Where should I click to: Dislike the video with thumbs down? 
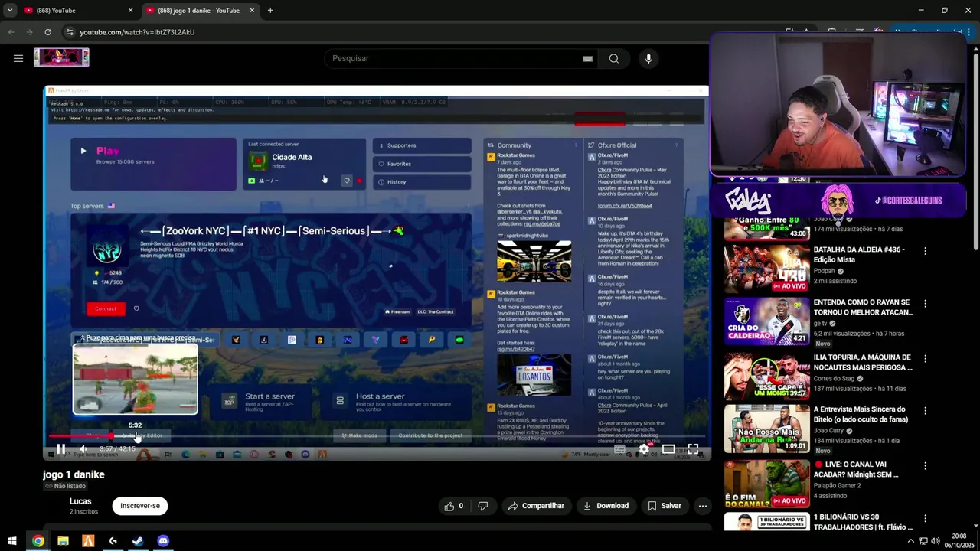click(483, 506)
